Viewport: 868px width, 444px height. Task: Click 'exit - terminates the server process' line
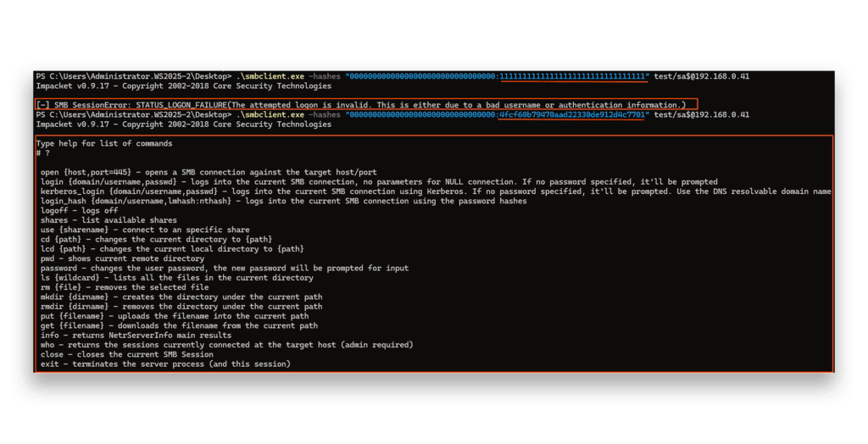[x=165, y=364]
